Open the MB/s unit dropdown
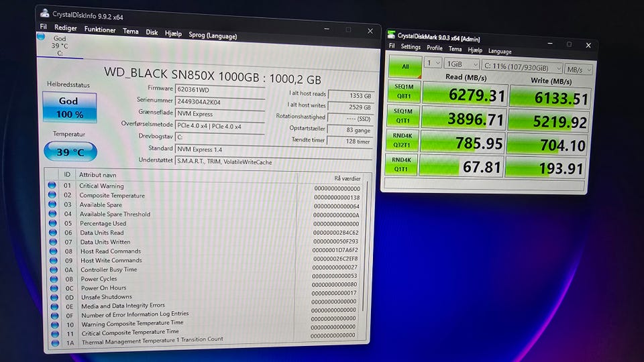 (579, 70)
